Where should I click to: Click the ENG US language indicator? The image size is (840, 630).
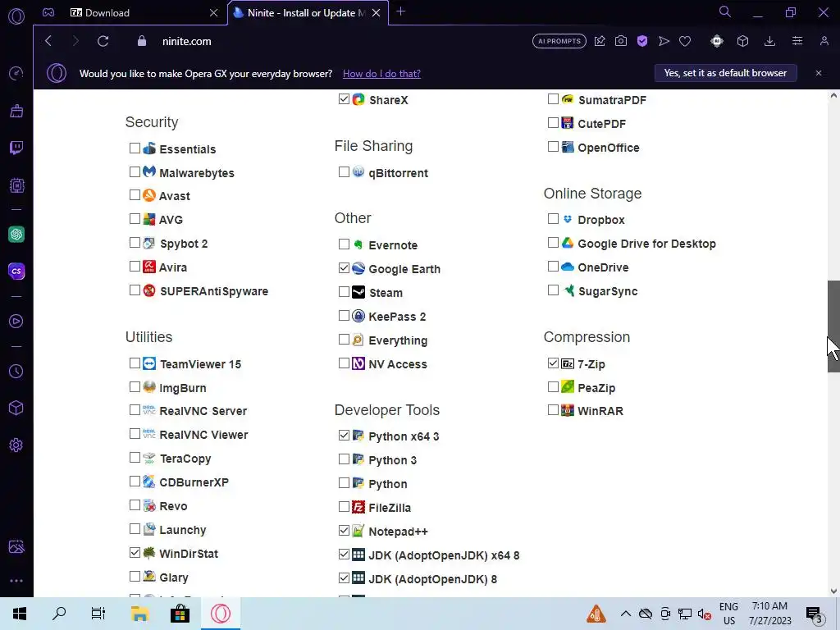point(728,614)
